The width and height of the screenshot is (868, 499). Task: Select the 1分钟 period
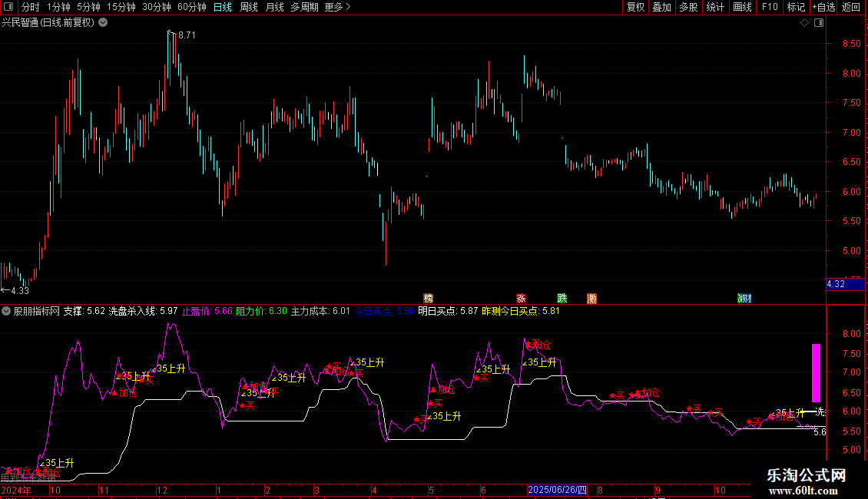pos(58,7)
